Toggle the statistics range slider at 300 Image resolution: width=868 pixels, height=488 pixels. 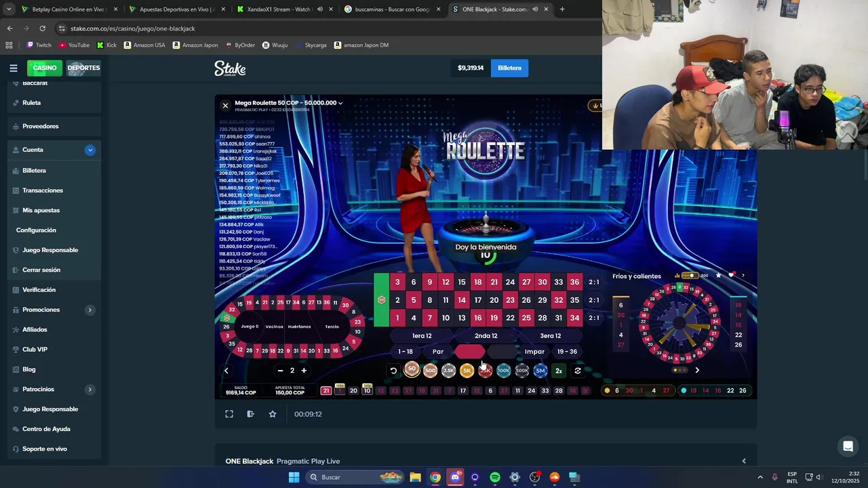coord(690,276)
